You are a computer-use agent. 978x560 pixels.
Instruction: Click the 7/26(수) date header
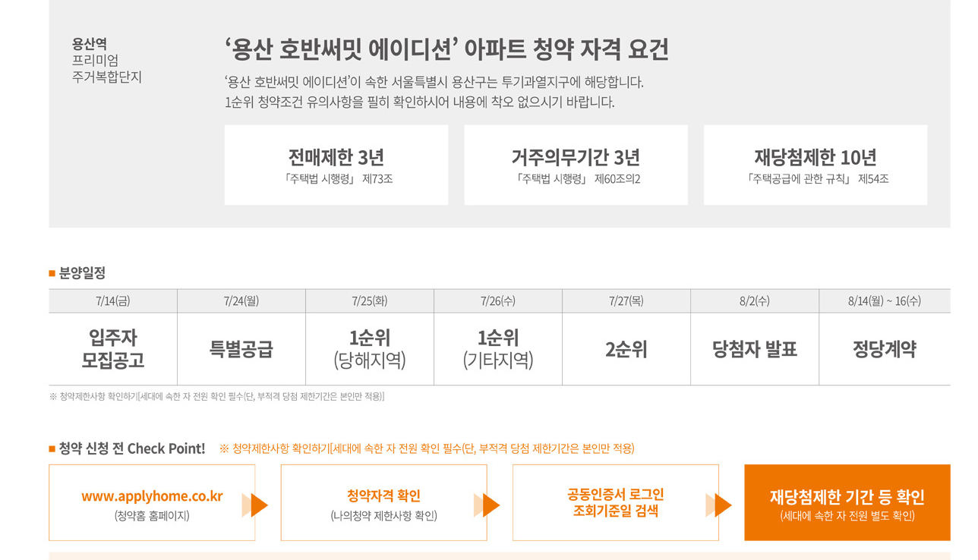tap(498, 301)
